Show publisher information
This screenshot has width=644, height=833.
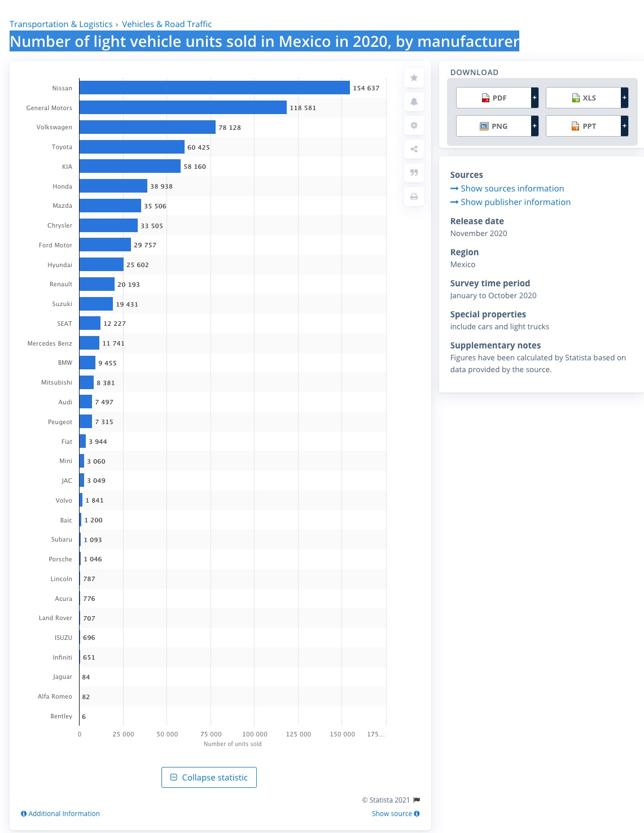(515, 202)
